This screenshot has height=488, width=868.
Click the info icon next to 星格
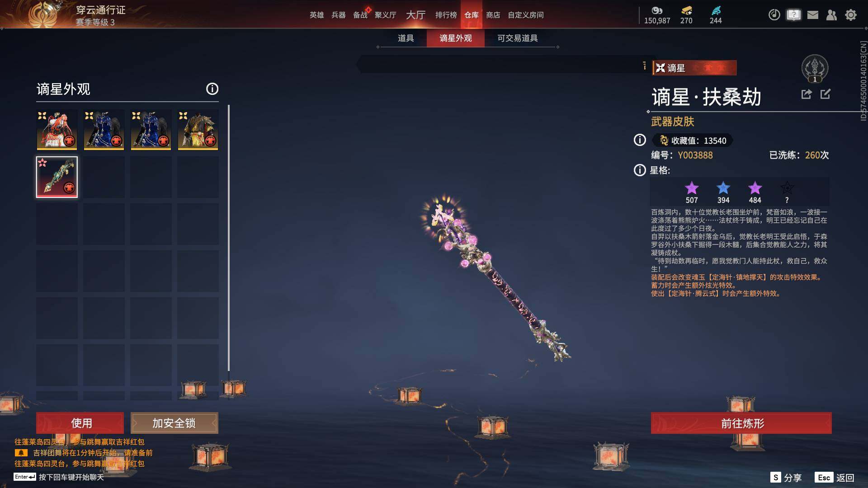click(x=640, y=170)
